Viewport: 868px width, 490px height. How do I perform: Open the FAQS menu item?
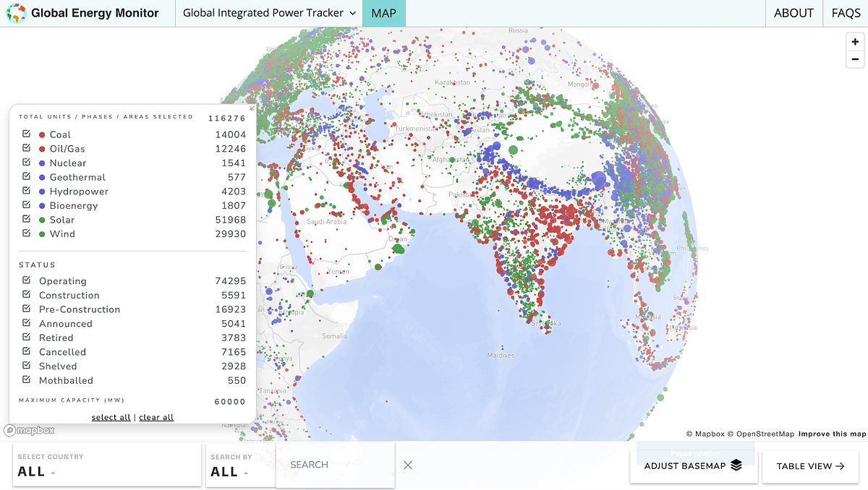tap(845, 13)
